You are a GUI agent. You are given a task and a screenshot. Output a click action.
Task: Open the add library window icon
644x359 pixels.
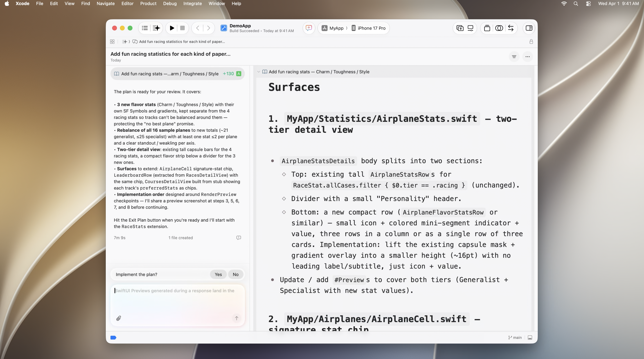(460, 28)
